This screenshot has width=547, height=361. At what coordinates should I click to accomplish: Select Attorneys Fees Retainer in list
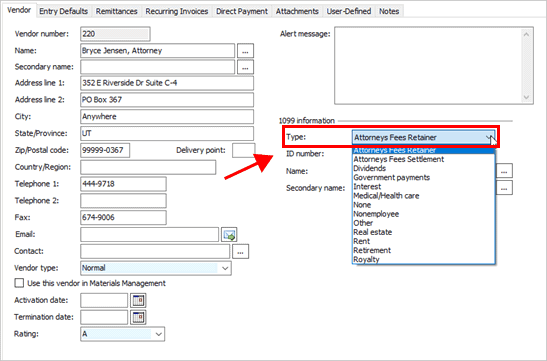pyautogui.click(x=424, y=151)
